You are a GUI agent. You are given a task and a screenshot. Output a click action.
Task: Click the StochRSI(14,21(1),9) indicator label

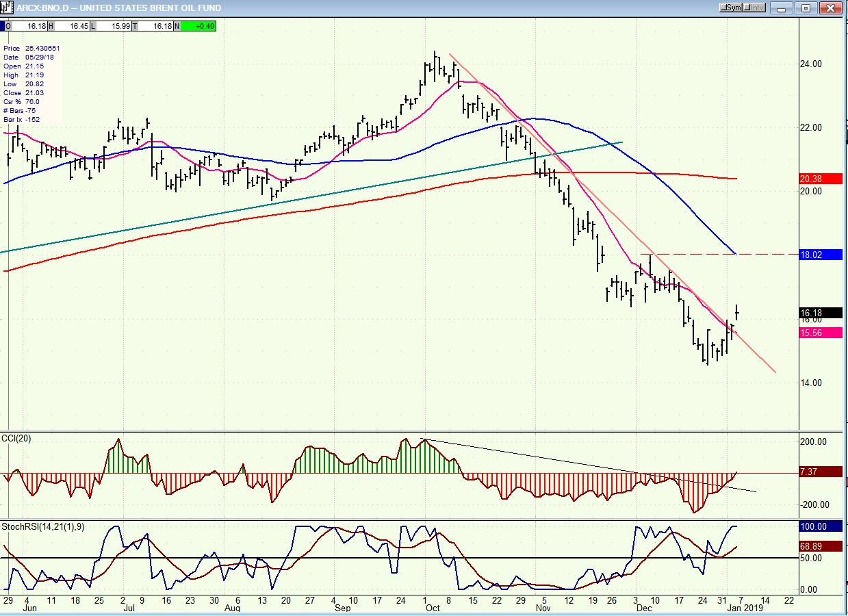[x=42, y=527]
